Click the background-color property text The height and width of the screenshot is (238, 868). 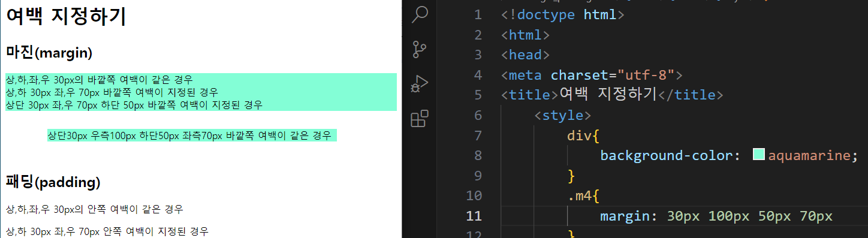coord(666,155)
